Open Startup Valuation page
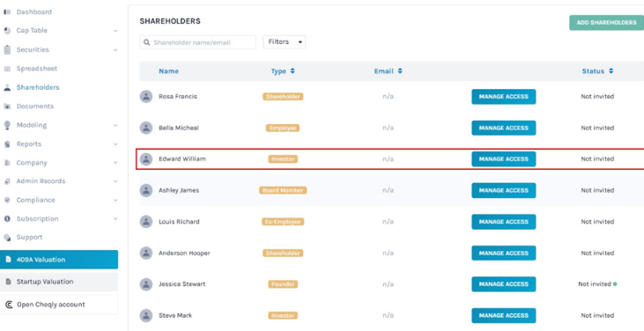 pyautogui.click(x=59, y=282)
